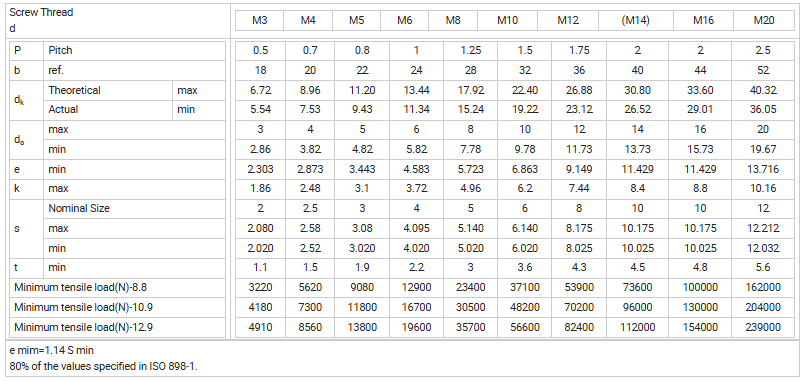Click the M10 column header cell
Image resolution: width=806 pixels, height=381 pixels.
point(507,21)
